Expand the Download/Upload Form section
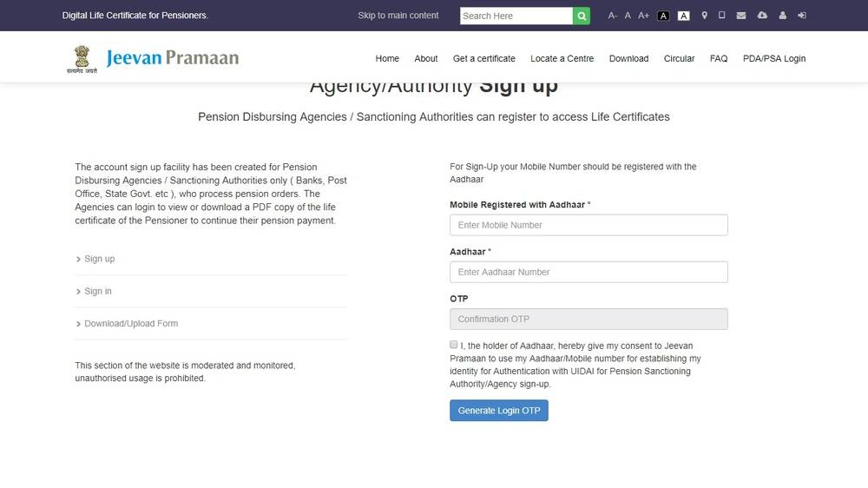 130,323
